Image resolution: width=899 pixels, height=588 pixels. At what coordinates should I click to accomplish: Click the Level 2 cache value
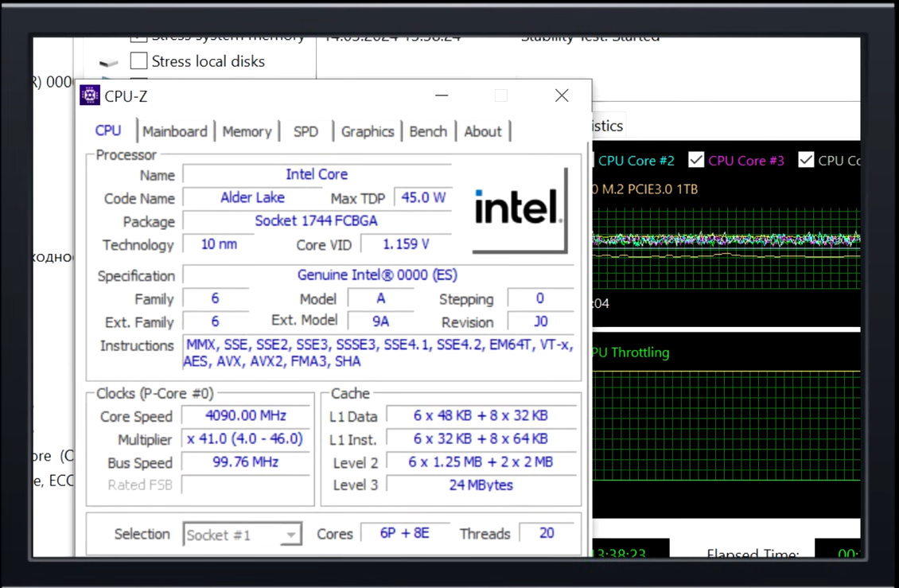coord(481,461)
